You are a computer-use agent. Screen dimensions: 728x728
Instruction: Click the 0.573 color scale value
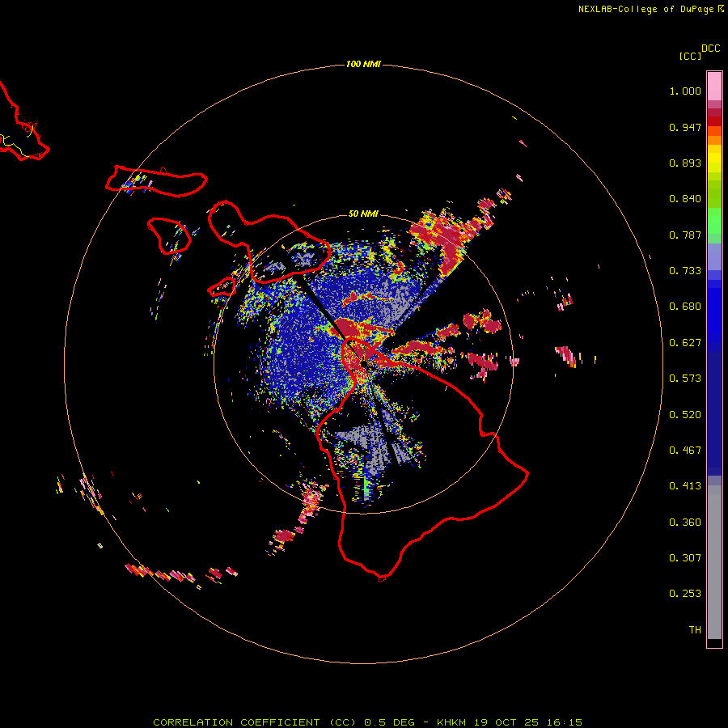pyautogui.click(x=685, y=379)
